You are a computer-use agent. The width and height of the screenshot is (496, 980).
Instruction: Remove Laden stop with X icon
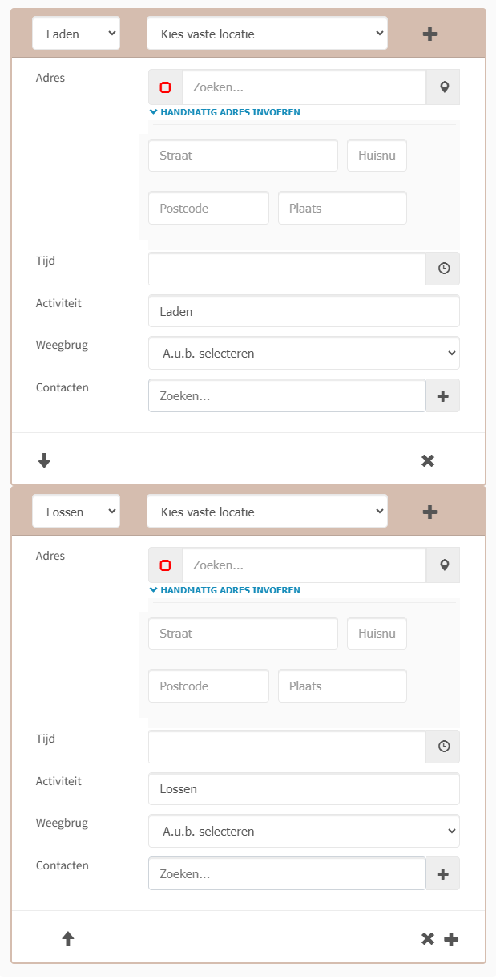click(428, 460)
